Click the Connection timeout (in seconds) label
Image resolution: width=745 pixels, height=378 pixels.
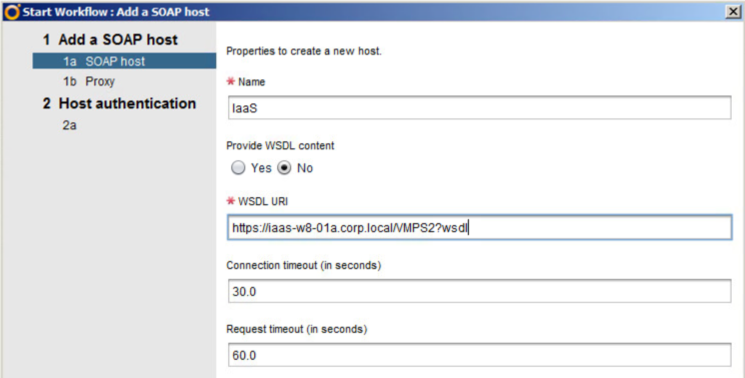[x=304, y=265]
